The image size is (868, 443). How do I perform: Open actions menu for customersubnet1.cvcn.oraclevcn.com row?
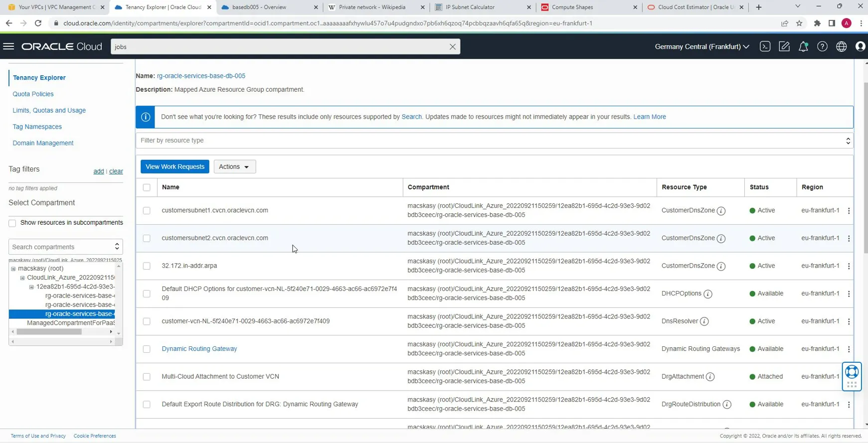coord(849,211)
